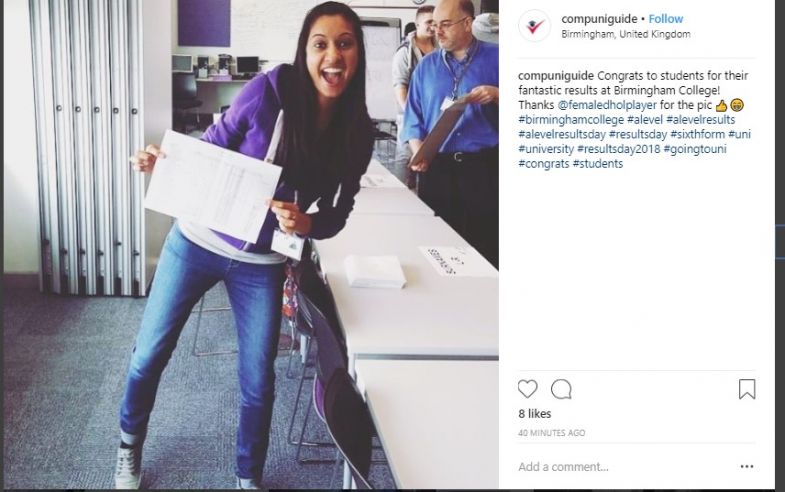Save the post with the bookmark icon

point(747,389)
